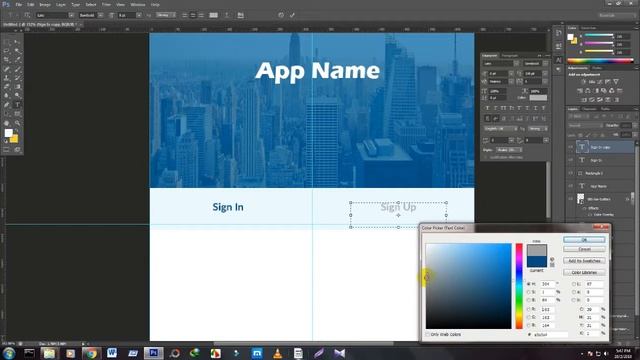Click the Color Libraries button
Screen dimensions: 640x360
click(584, 272)
